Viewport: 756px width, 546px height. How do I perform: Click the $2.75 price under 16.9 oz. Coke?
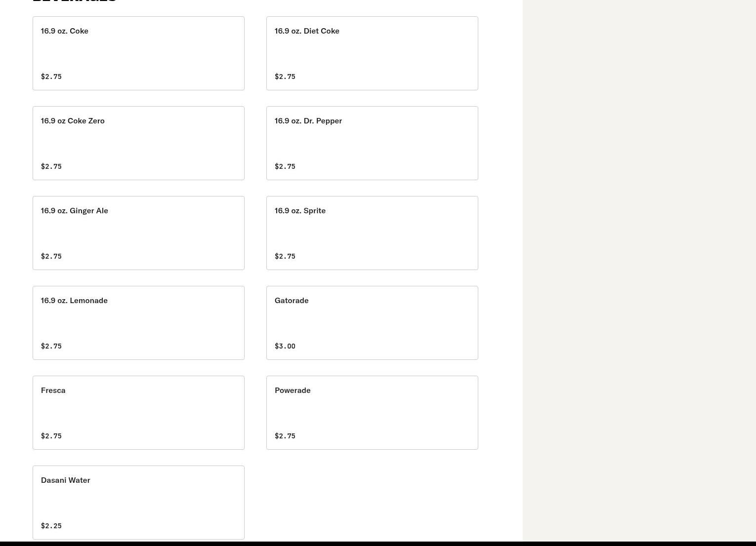tap(51, 77)
